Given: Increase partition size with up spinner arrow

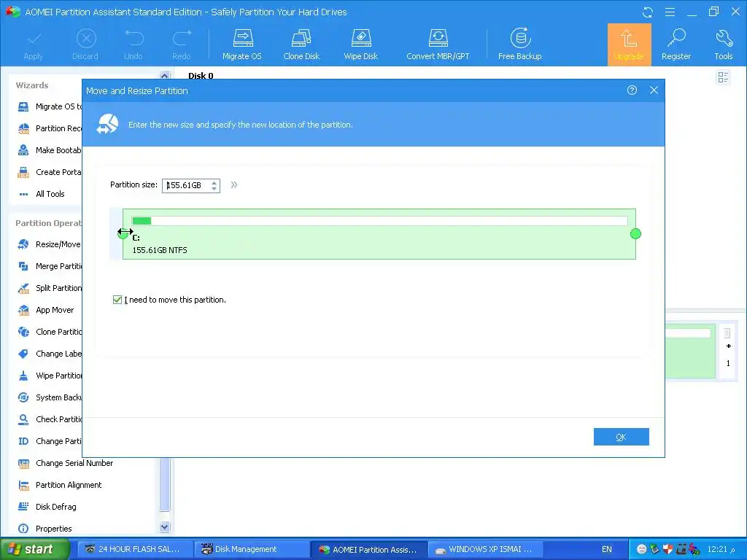Looking at the screenshot, I should [214, 182].
